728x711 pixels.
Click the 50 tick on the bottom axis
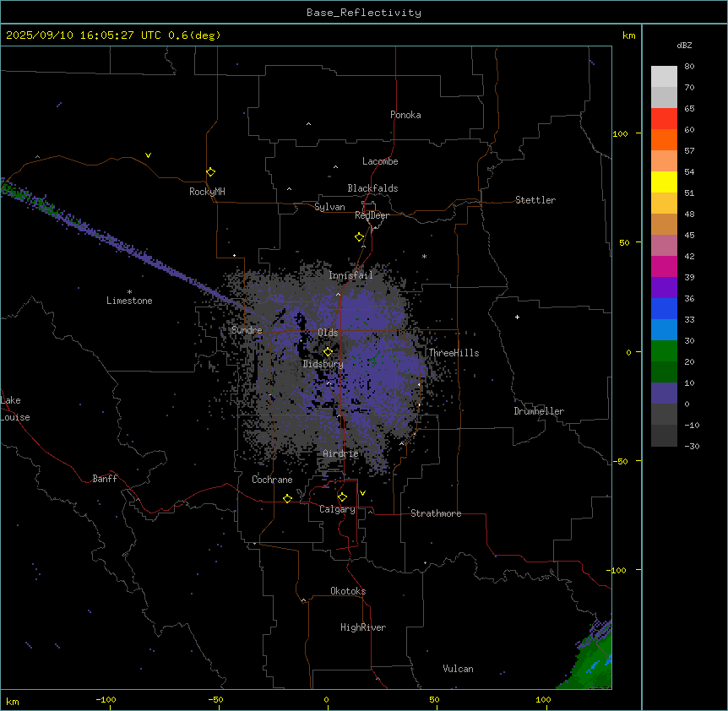[x=434, y=699]
